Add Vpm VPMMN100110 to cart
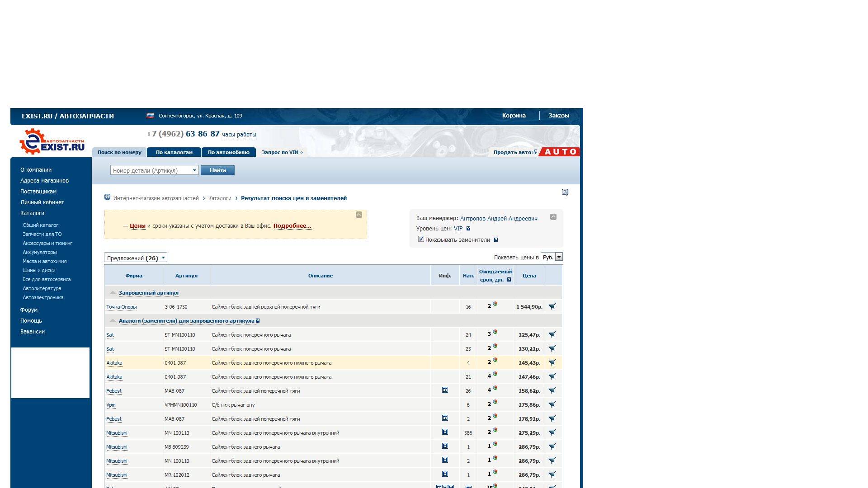 pos(552,404)
